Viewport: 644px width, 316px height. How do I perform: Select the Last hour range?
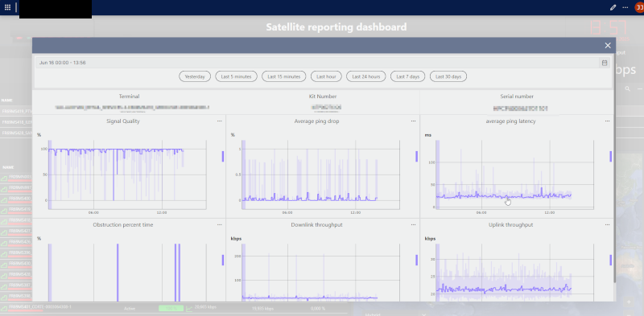[x=326, y=76]
